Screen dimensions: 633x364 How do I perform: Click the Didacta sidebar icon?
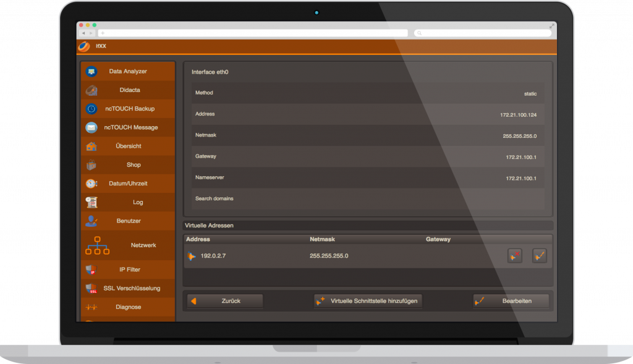point(91,90)
